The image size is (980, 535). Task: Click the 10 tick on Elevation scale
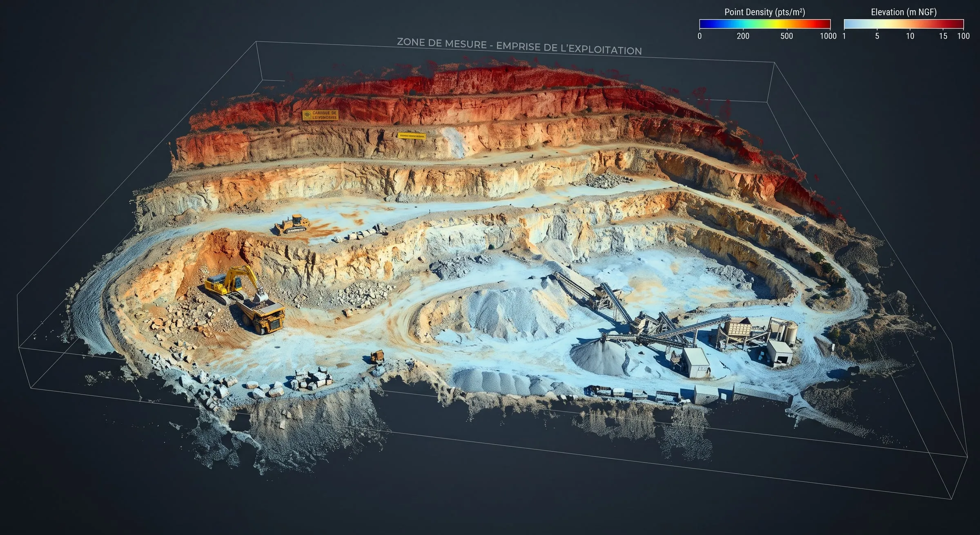910,36
